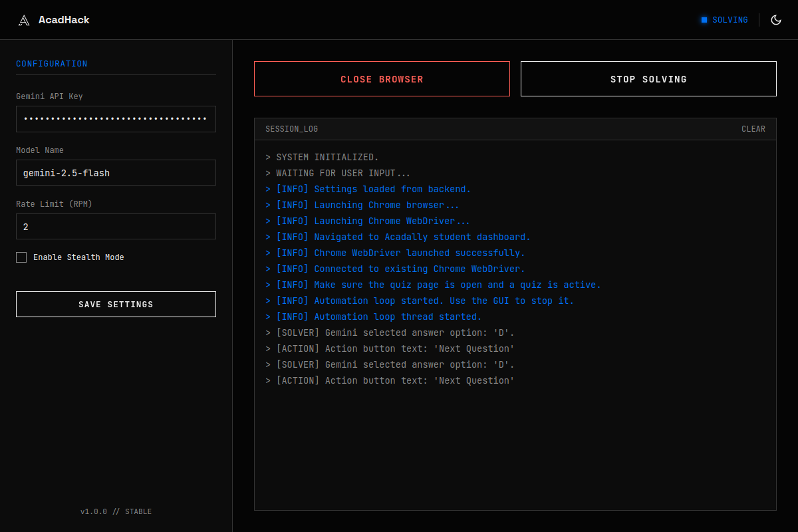Image resolution: width=798 pixels, height=532 pixels.
Task: Select the Model Name input showing gemini-2.5-flash
Action: coord(116,172)
